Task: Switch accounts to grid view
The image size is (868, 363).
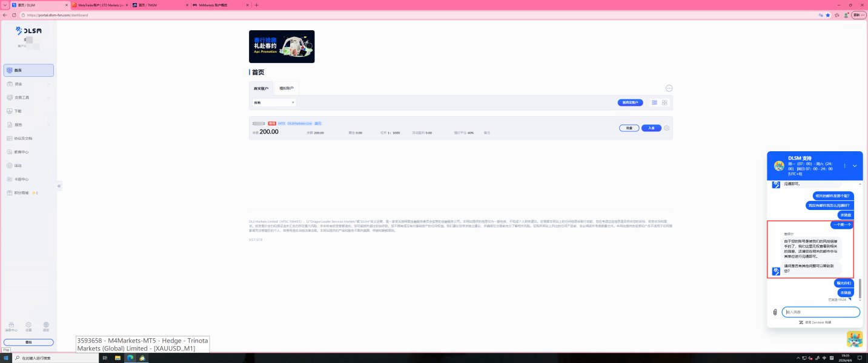Action: pyautogui.click(x=664, y=103)
